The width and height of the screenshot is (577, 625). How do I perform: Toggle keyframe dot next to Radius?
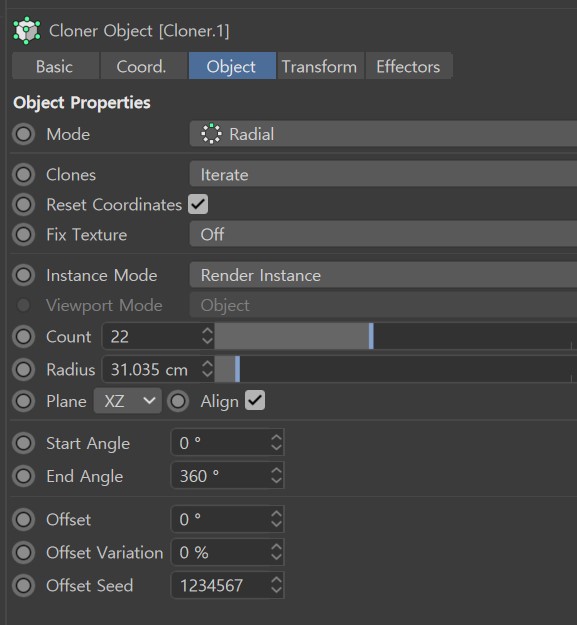24,369
